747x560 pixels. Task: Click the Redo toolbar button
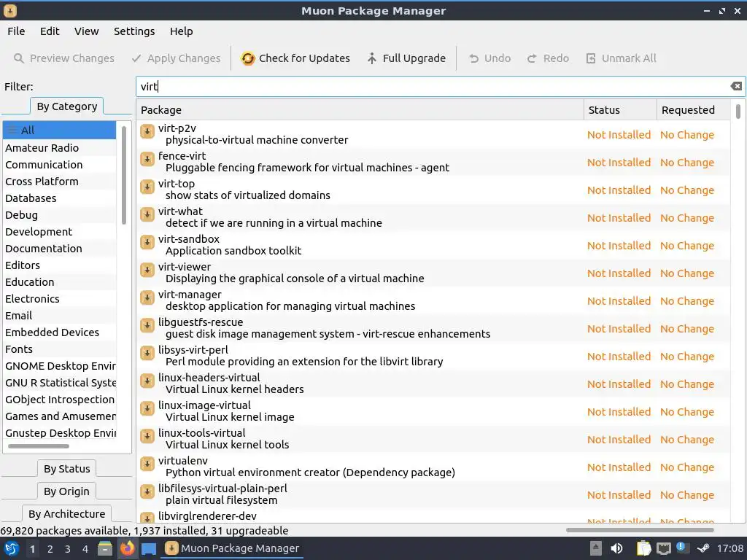[x=549, y=58]
